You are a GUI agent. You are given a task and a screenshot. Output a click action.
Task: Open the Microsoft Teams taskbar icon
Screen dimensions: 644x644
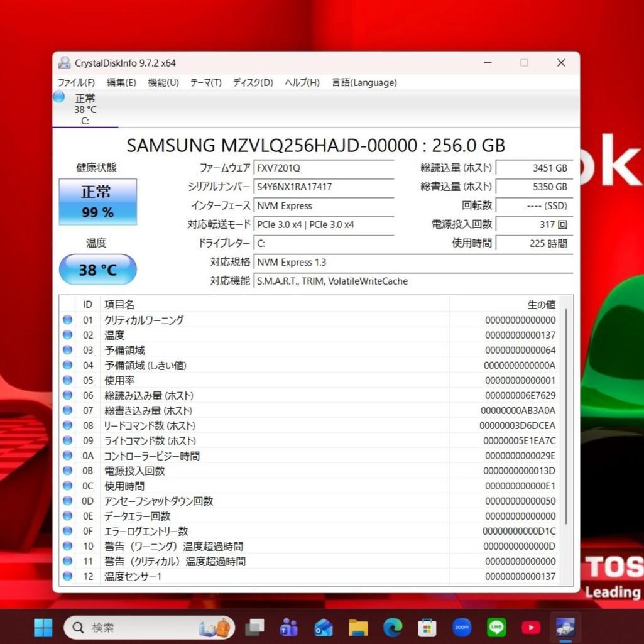pos(288,627)
